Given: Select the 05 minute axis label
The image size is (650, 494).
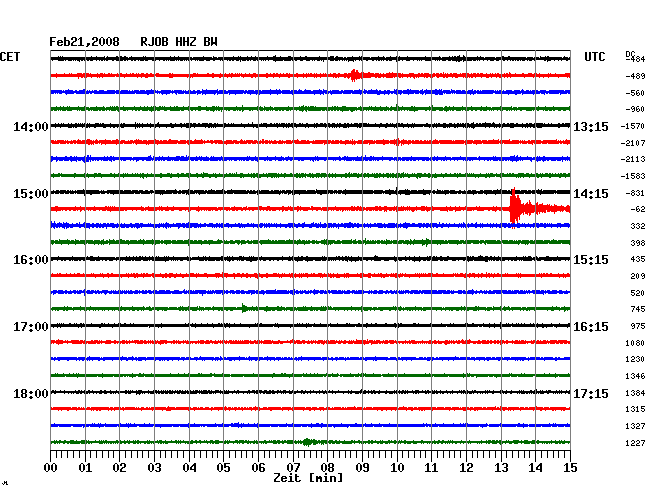Looking at the screenshot, I should pyautogui.click(x=223, y=467).
